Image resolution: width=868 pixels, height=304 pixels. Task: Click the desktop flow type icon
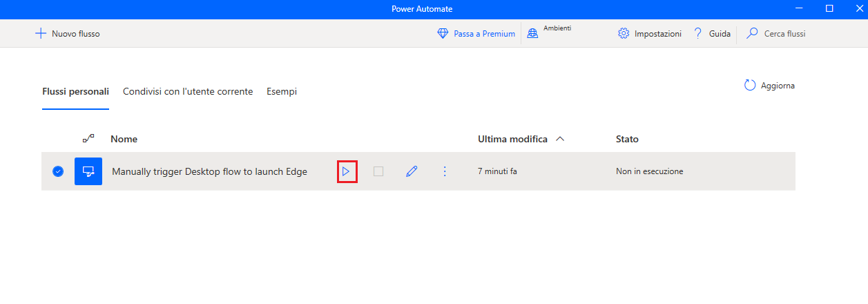88,171
